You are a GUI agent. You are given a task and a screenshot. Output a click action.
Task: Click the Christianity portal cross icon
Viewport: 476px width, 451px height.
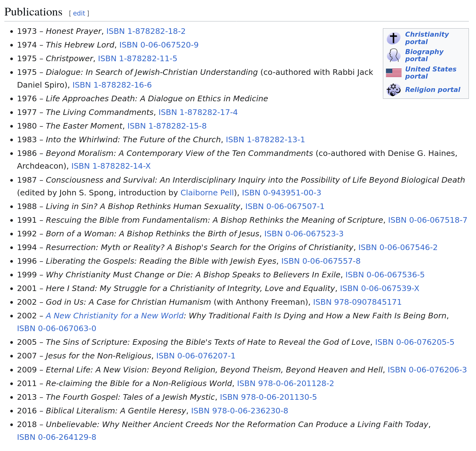point(393,38)
